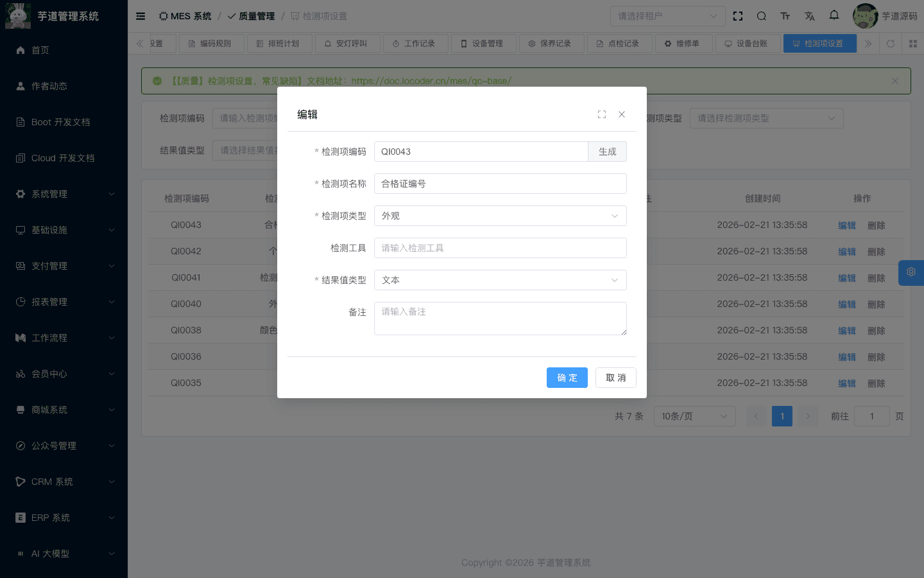Select 质量管理 in the breadcrumb
Screen dimensions: 924x578
click(255, 15)
